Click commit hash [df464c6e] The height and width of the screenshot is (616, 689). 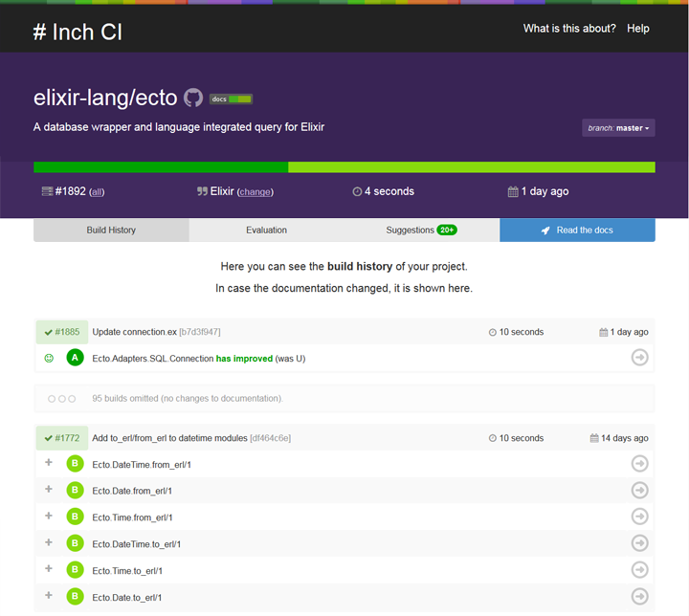tap(270, 438)
